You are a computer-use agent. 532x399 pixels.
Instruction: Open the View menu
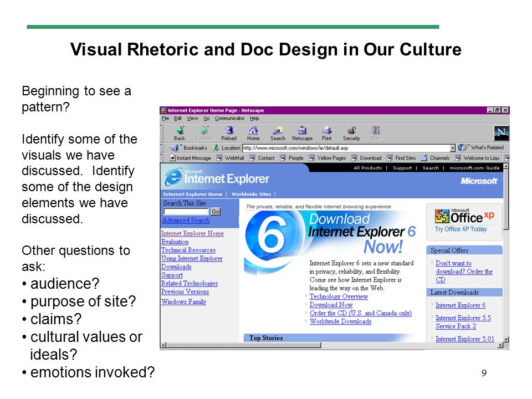click(192, 119)
